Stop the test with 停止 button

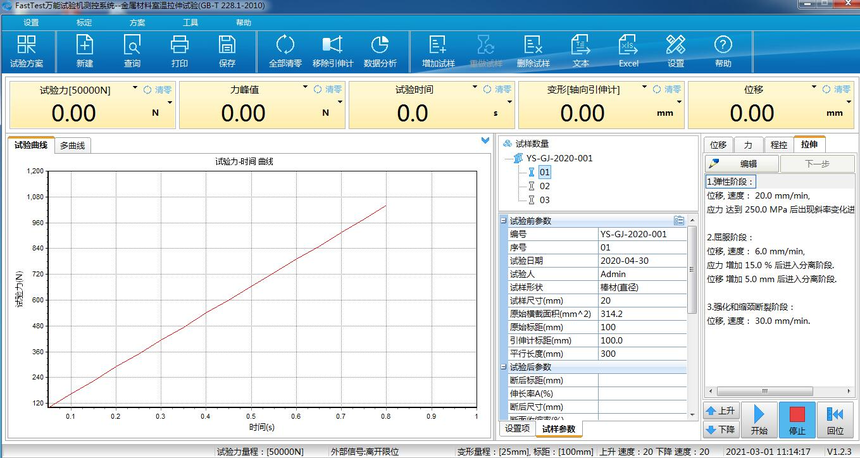(x=797, y=420)
